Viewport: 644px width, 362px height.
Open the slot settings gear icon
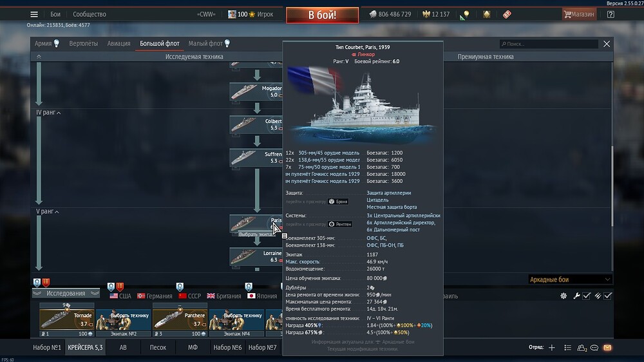click(x=563, y=296)
